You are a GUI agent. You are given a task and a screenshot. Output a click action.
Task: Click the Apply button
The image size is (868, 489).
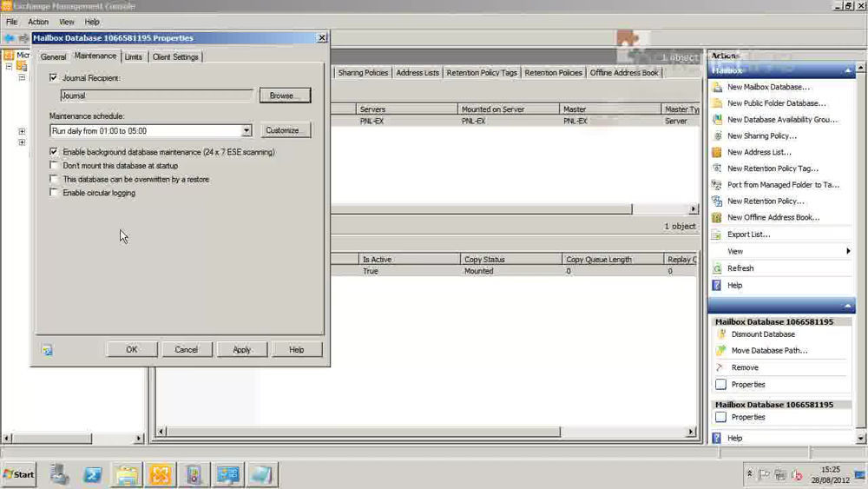[242, 349]
